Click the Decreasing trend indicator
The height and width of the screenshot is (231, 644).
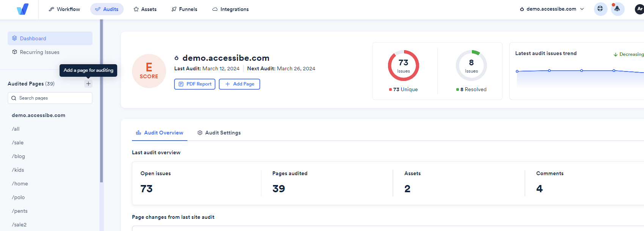[x=629, y=54]
